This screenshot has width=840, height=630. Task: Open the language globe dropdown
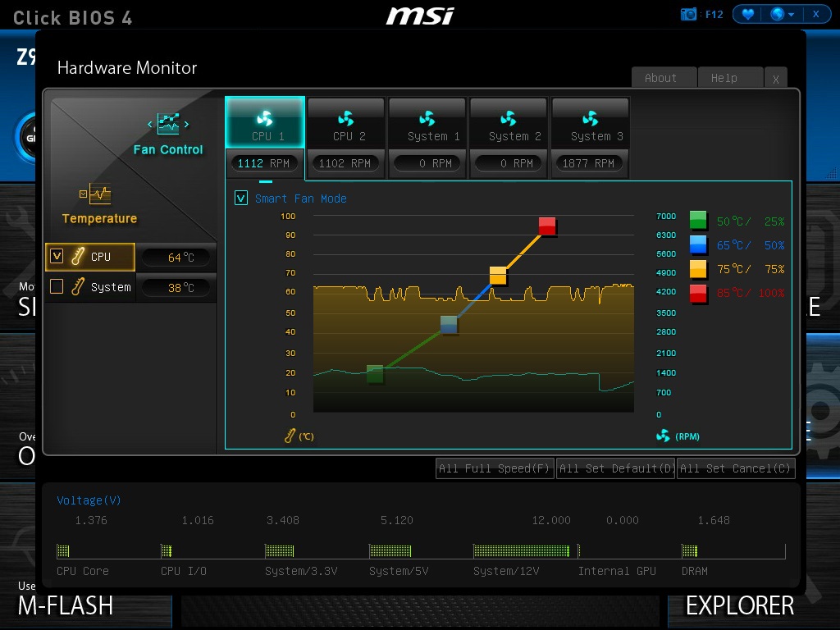point(782,15)
